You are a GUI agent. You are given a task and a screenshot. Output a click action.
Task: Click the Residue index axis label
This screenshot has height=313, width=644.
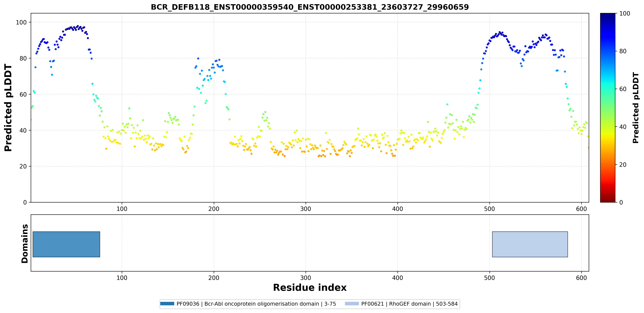[x=310, y=287]
